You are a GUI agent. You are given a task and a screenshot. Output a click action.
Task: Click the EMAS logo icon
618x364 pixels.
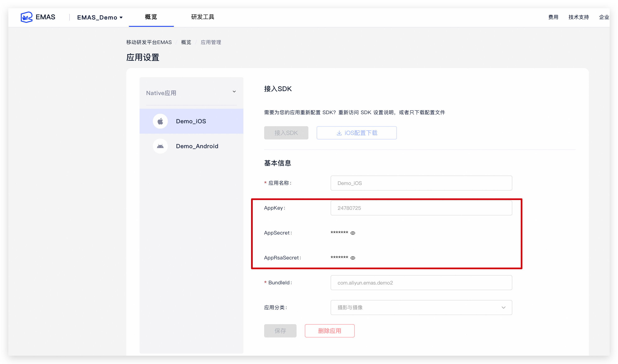click(27, 17)
